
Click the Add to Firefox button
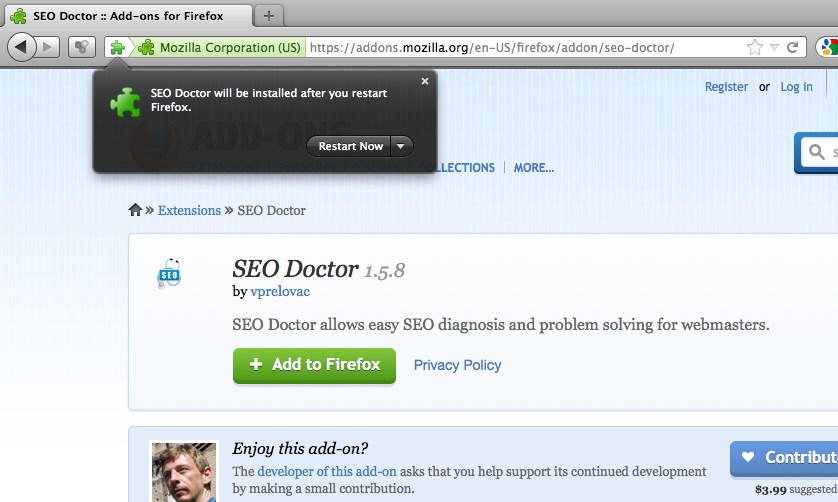[x=314, y=366]
